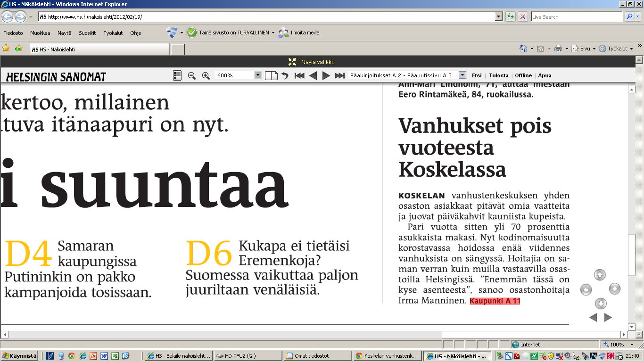Select the HS - Näköislehti browser tab

[x=99, y=49]
